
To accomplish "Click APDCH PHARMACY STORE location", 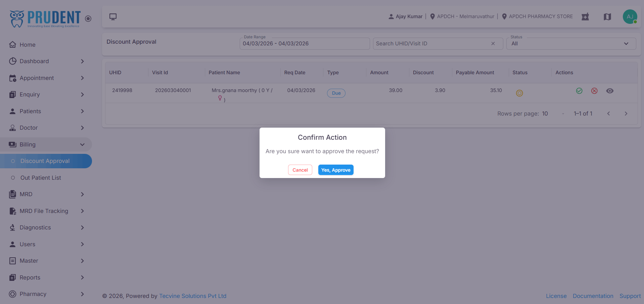I will click(x=541, y=16).
